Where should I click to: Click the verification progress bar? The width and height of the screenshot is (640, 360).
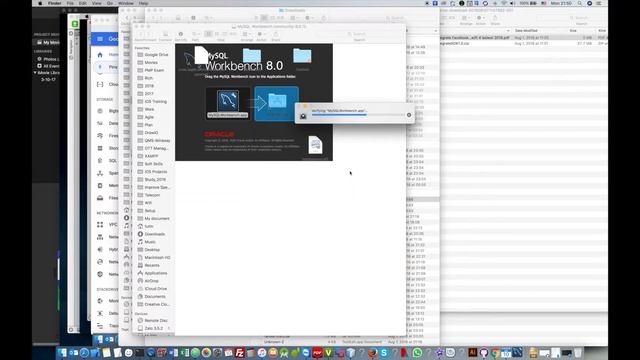pyautogui.click(x=358, y=115)
